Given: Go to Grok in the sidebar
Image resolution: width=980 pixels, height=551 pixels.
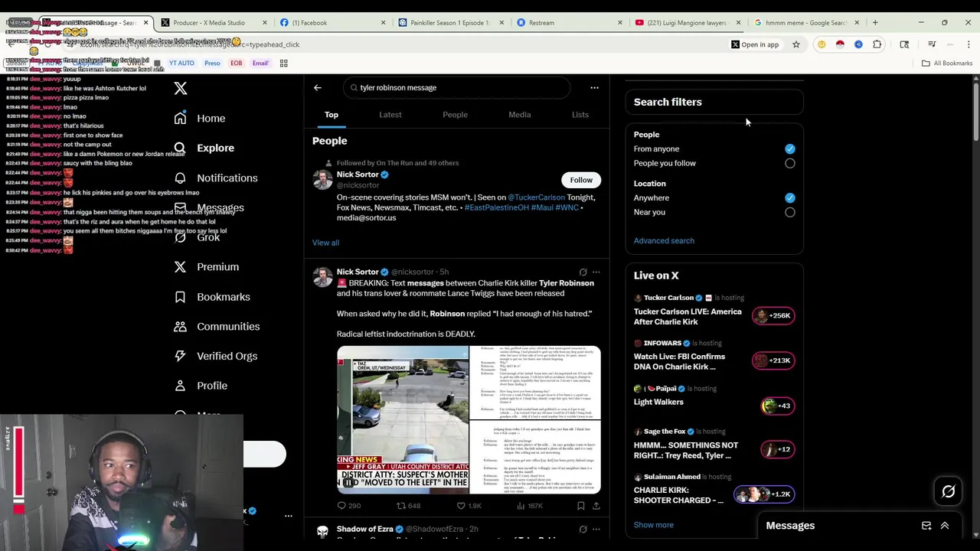Looking at the screenshot, I should (x=198, y=237).
